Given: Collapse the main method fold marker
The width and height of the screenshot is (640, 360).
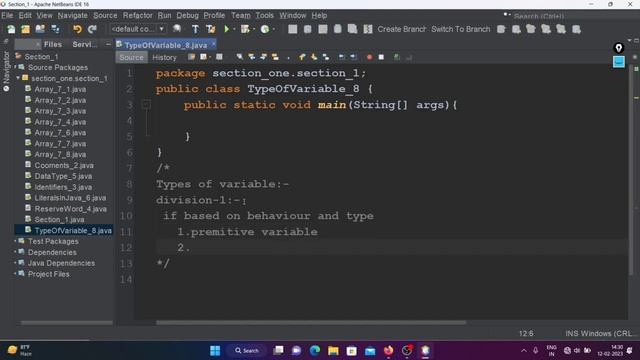Looking at the screenshot, I should click(146, 105).
